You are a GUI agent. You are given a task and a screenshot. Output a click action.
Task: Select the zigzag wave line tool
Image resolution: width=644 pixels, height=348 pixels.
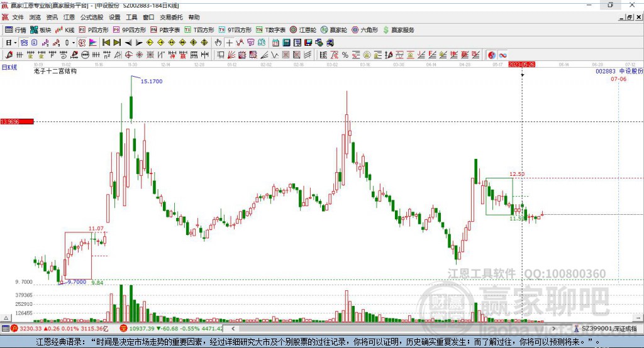pyautogui.click(x=274, y=55)
